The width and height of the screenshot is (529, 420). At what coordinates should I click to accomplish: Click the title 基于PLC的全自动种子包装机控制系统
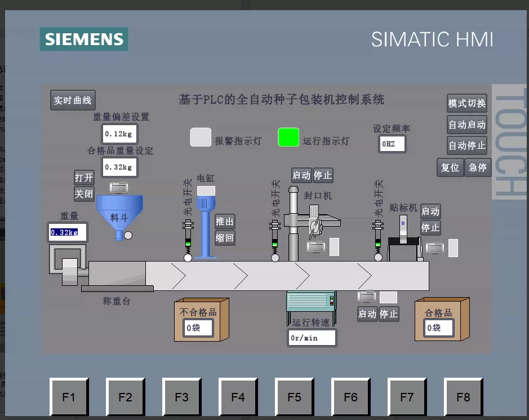[281, 100]
